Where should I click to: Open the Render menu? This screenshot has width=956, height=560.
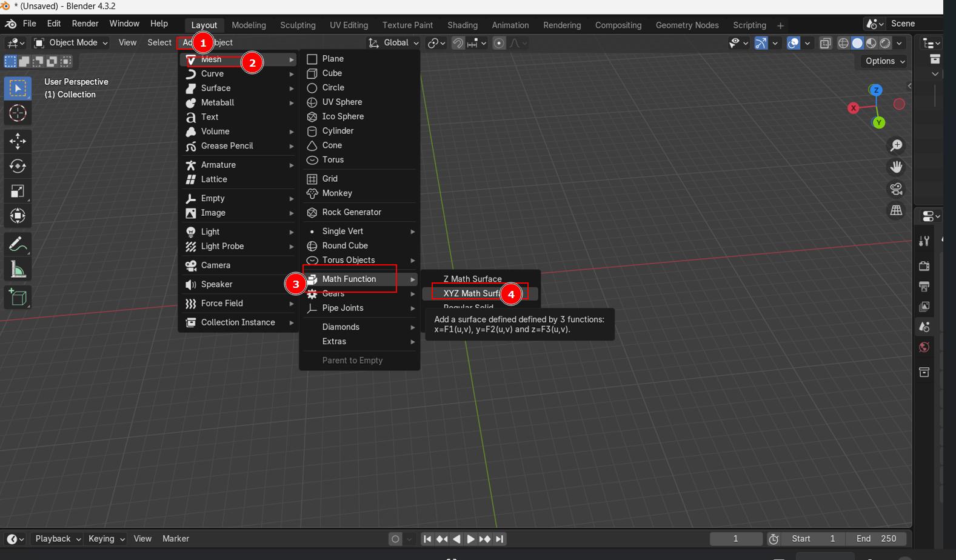(85, 24)
